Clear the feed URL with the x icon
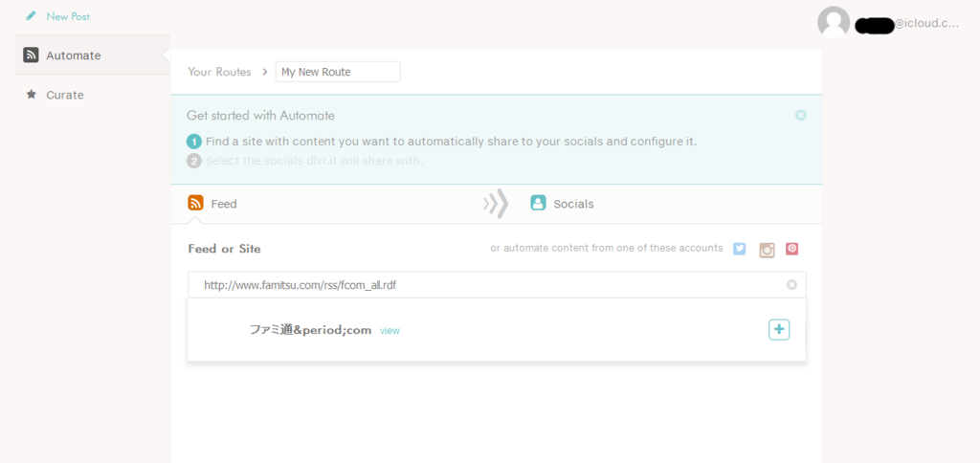Viewport: 980px width, 463px height. tap(791, 285)
